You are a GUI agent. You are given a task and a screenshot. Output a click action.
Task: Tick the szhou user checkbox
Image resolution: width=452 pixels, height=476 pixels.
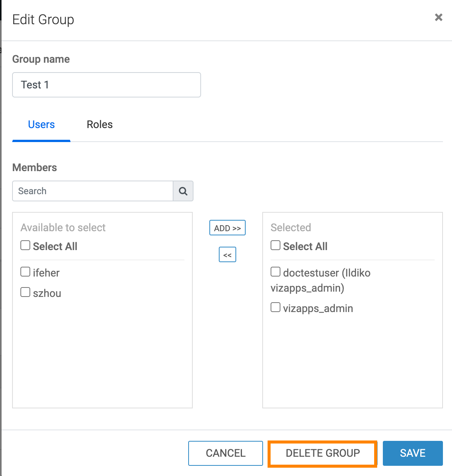25,292
